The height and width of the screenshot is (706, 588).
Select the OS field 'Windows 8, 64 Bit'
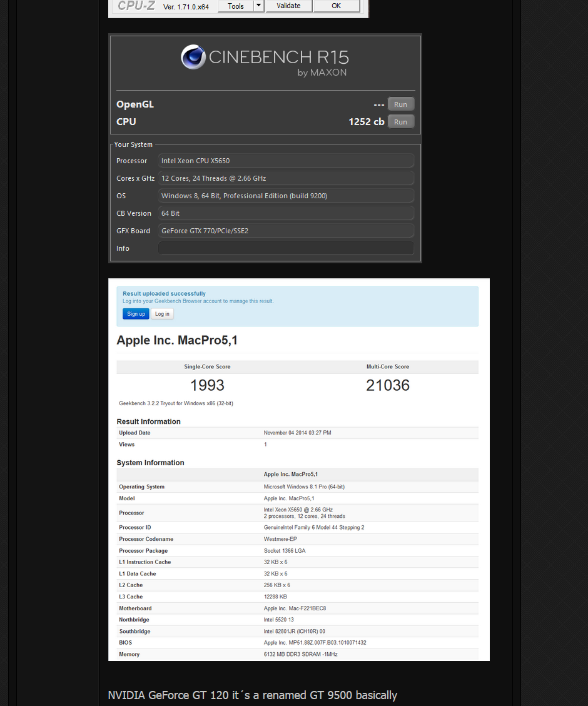tap(286, 196)
